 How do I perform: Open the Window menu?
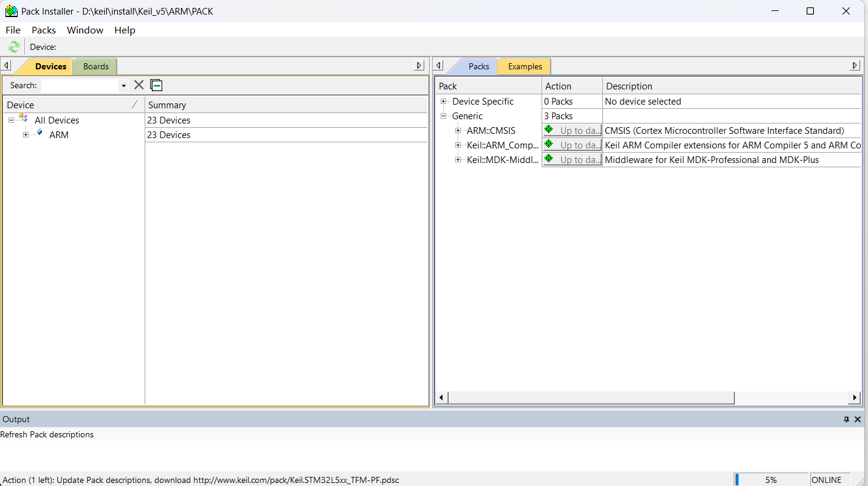coord(85,30)
